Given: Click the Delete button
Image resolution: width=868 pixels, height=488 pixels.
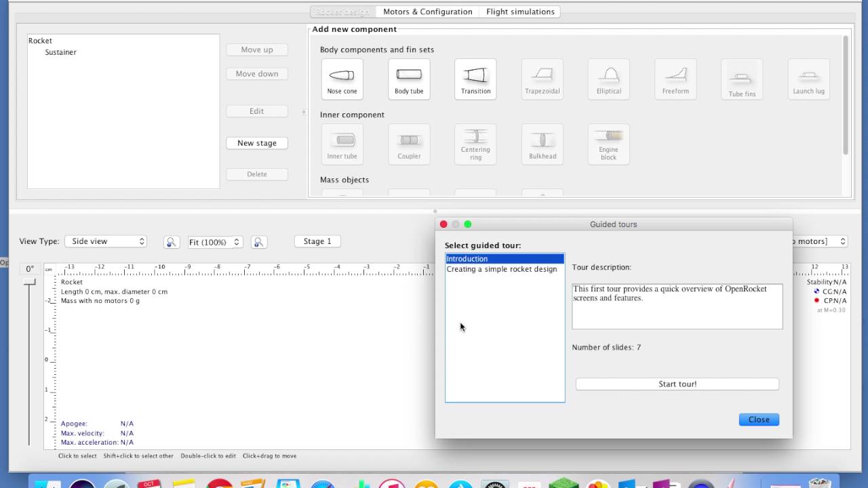Looking at the screenshot, I should pos(257,174).
